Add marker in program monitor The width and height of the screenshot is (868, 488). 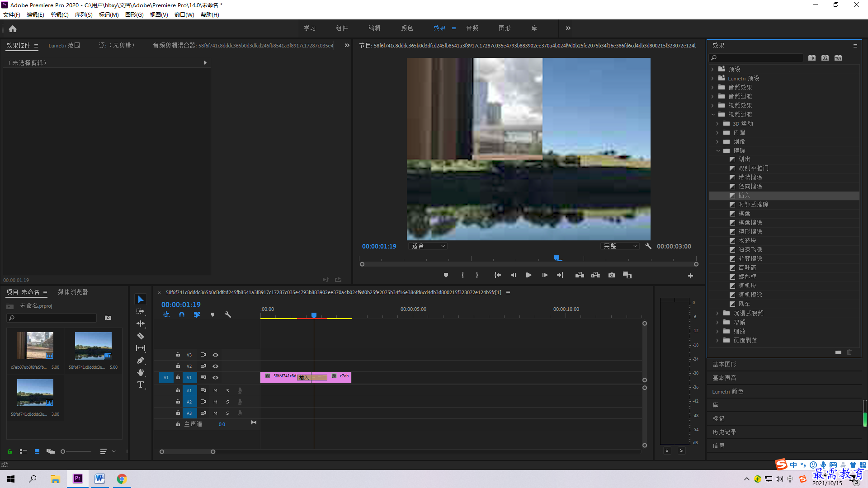[446, 275]
